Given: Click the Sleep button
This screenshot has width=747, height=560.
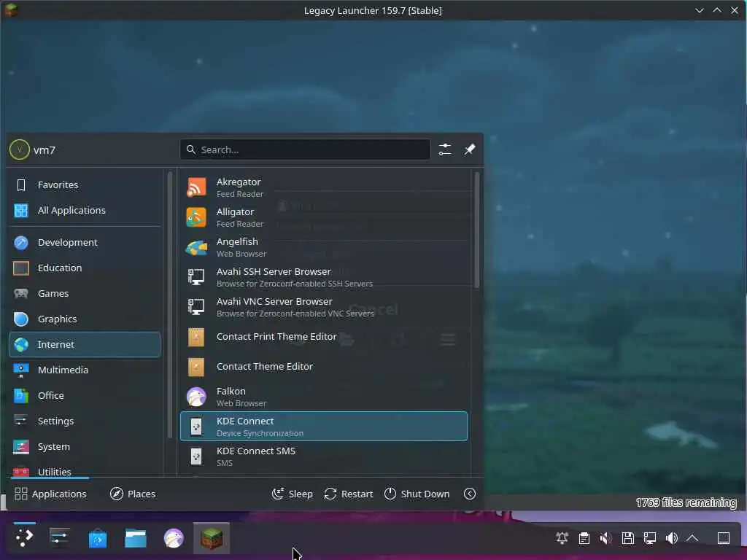Looking at the screenshot, I should click(x=293, y=494).
